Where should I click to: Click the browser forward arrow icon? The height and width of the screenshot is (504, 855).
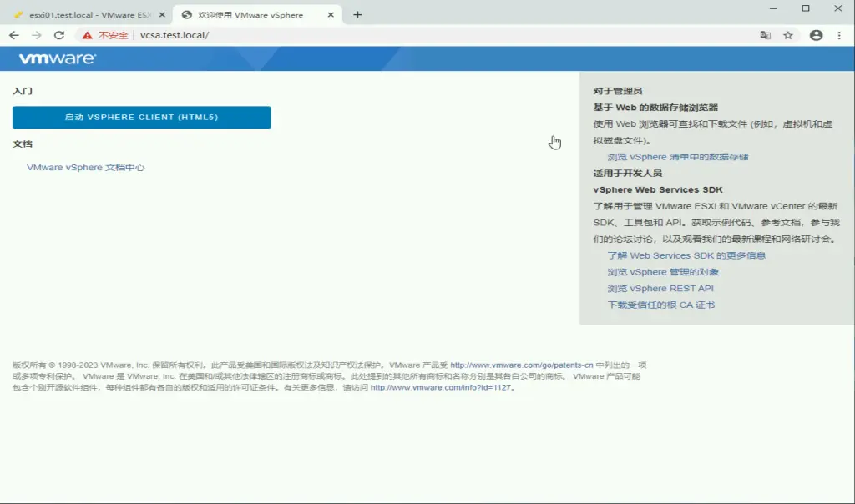[36, 35]
